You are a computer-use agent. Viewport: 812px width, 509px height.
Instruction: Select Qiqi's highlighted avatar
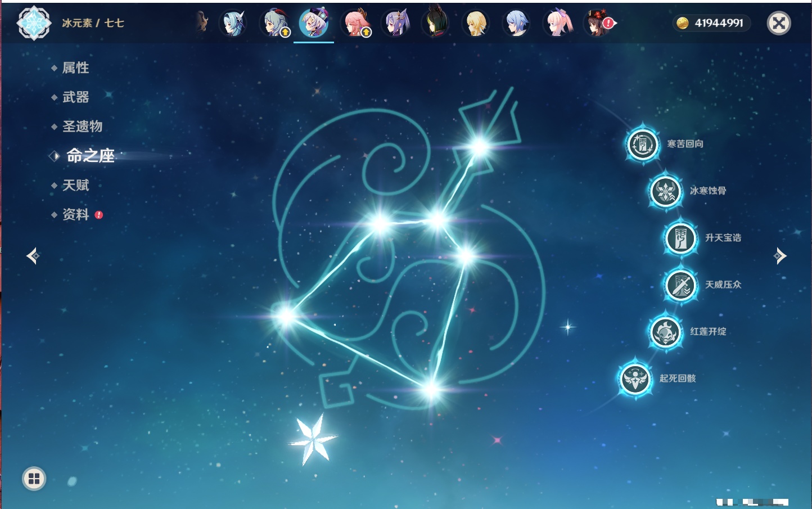coord(314,23)
